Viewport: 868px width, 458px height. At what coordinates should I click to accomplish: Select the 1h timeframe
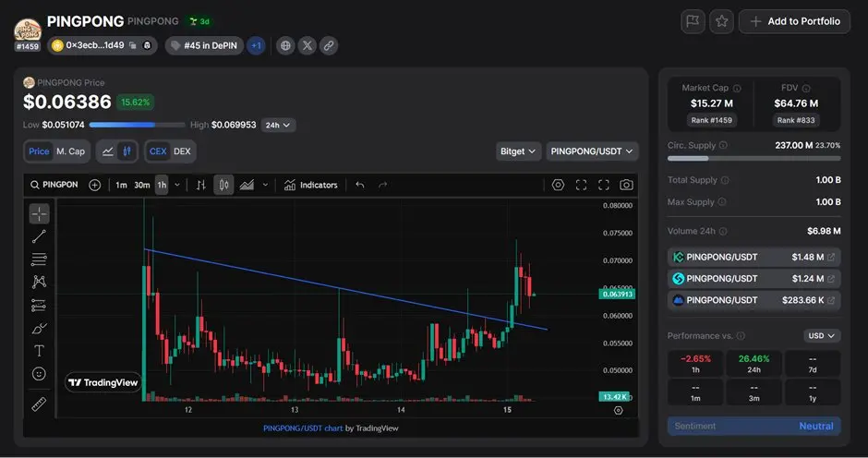[x=162, y=185]
